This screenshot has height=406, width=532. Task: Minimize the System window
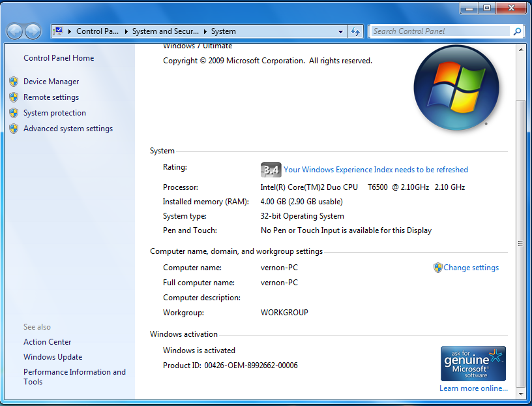coord(469,8)
